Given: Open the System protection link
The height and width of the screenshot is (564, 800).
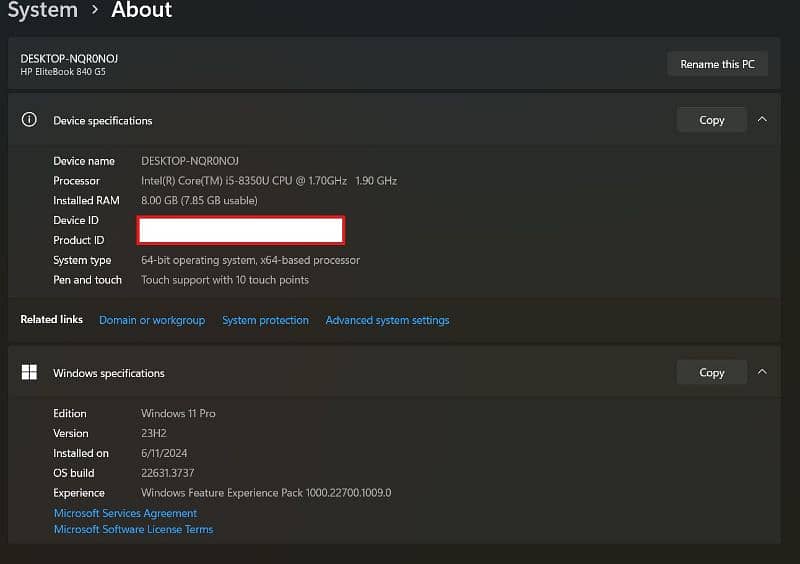Looking at the screenshot, I should coord(265,320).
